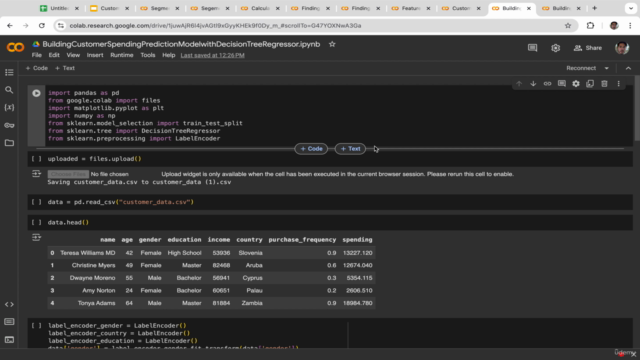Delete the selected cell
This screenshot has height=360, width=640.
pos(604,84)
